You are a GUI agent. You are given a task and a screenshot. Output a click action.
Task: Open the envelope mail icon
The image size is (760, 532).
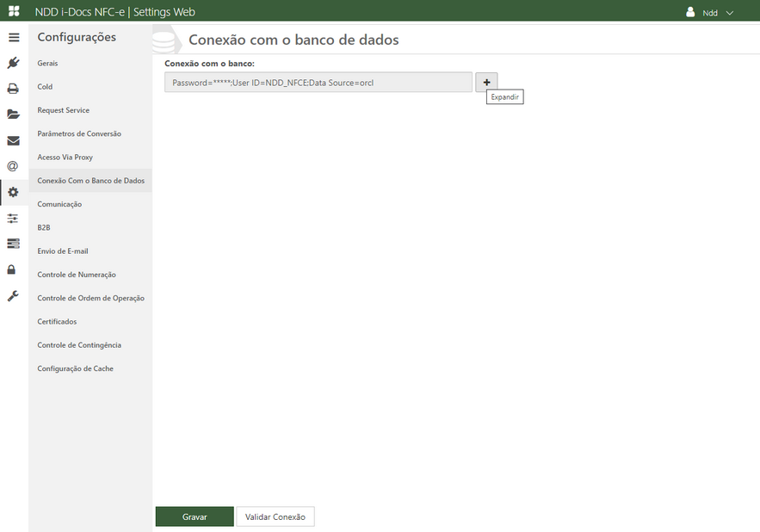click(x=13, y=136)
